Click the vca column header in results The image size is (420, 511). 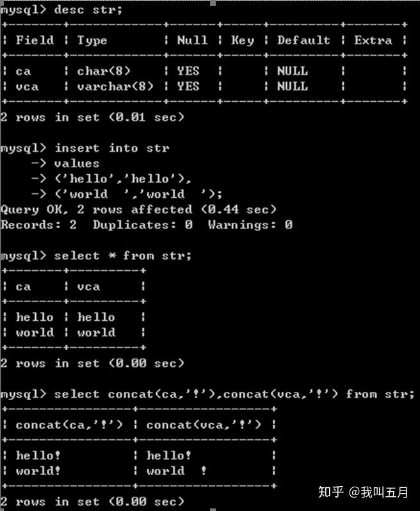pos(88,286)
